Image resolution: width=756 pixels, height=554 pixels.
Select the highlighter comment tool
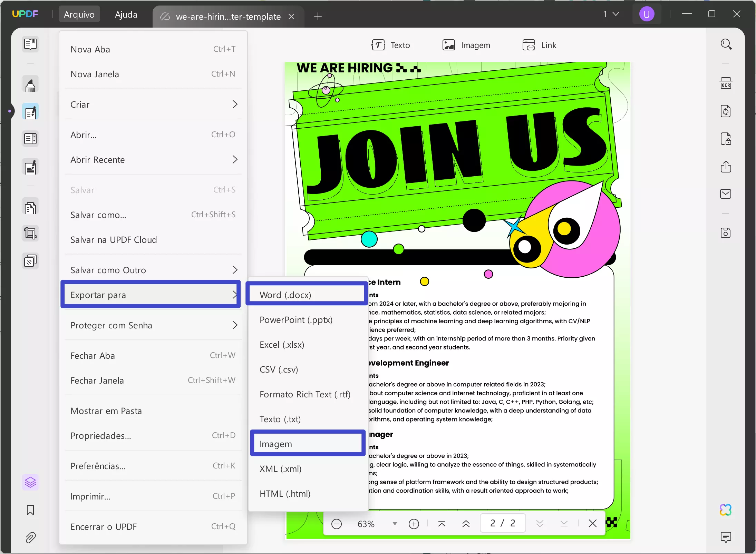point(30,85)
